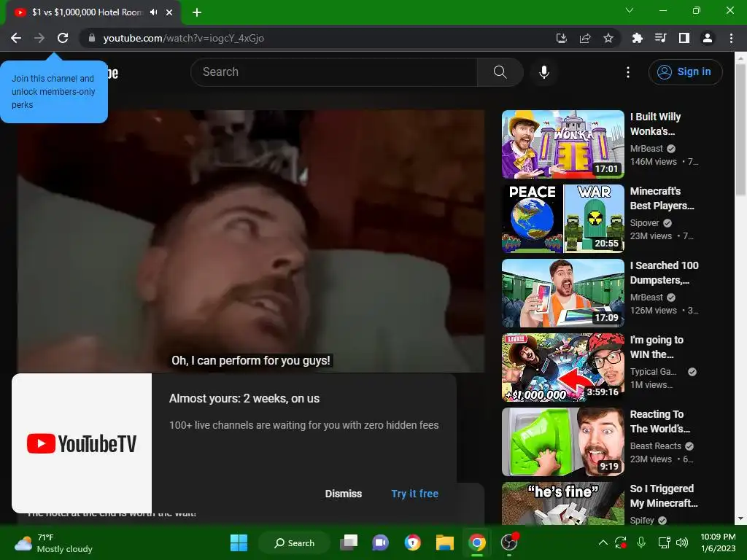Image resolution: width=747 pixels, height=560 pixels.
Task: Select the $1 vs $1,000,000 Hotel Room tab
Action: click(x=93, y=12)
